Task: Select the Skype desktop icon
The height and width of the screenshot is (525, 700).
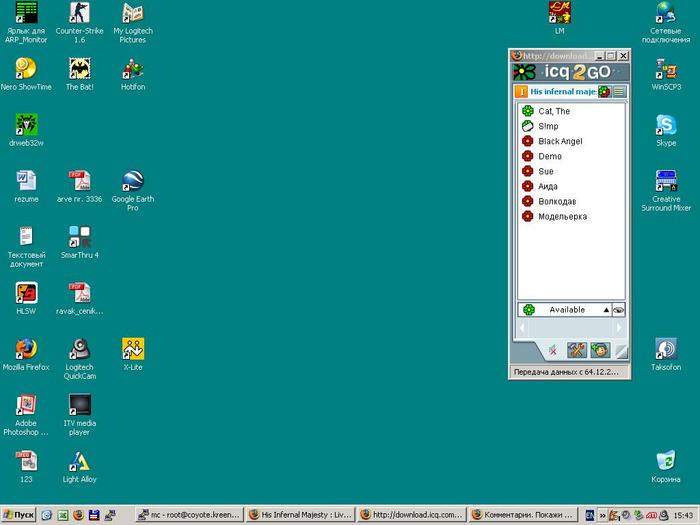Action: 666,125
